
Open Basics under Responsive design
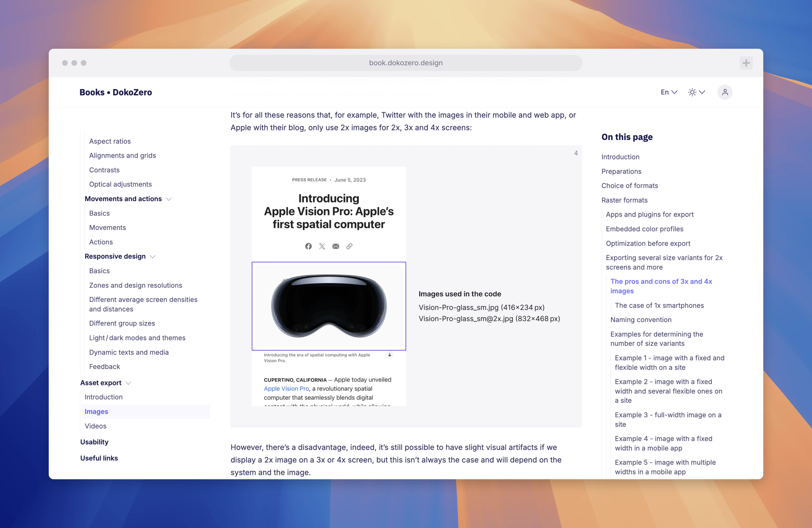click(x=99, y=271)
